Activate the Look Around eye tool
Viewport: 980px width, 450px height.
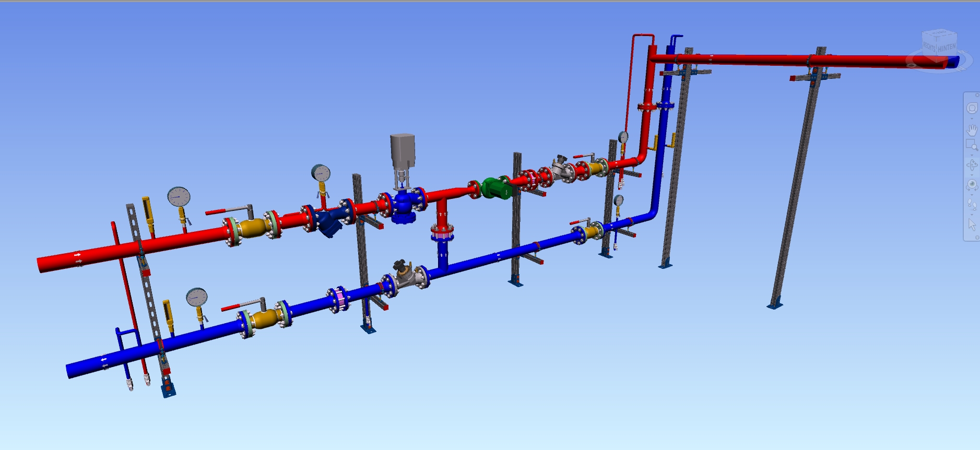tap(972, 185)
